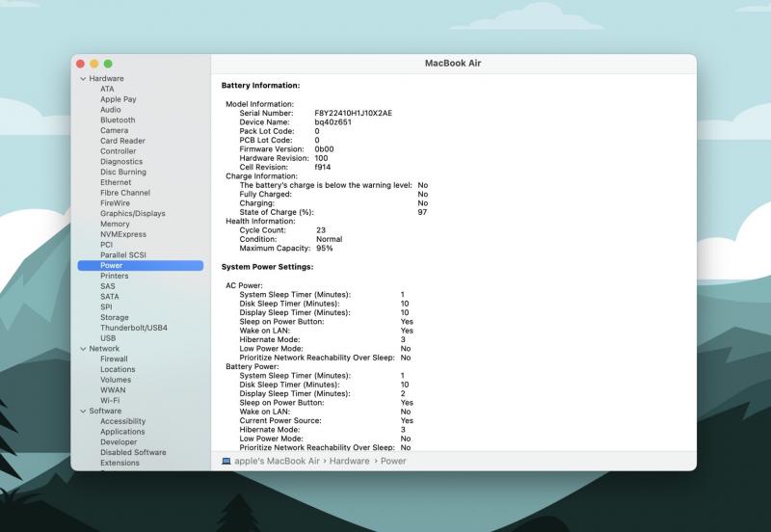
Task: Select SPI in the sidebar
Action: 106,306
